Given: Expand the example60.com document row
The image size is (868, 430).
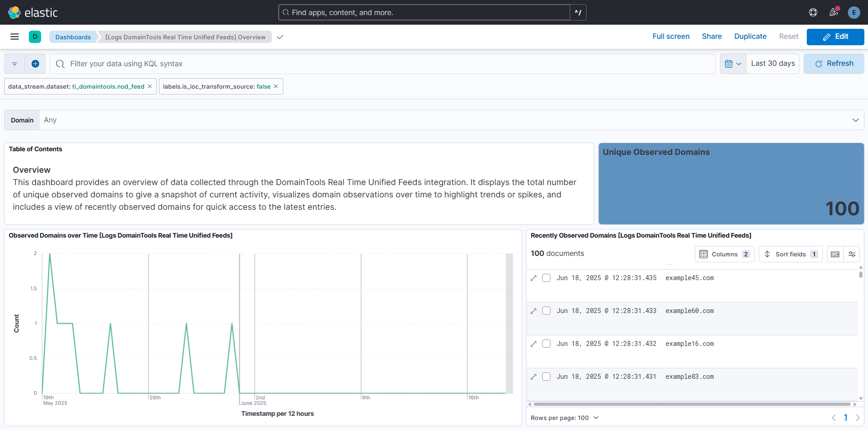Looking at the screenshot, I should 533,311.
